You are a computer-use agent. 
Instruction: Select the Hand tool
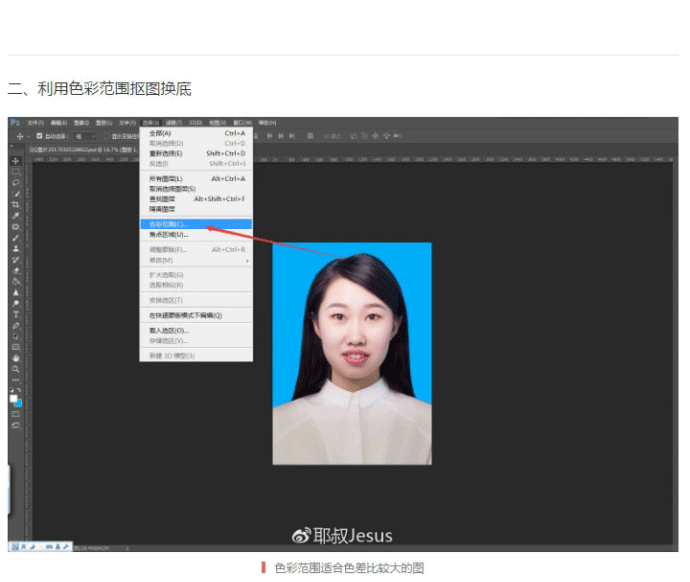(x=16, y=359)
